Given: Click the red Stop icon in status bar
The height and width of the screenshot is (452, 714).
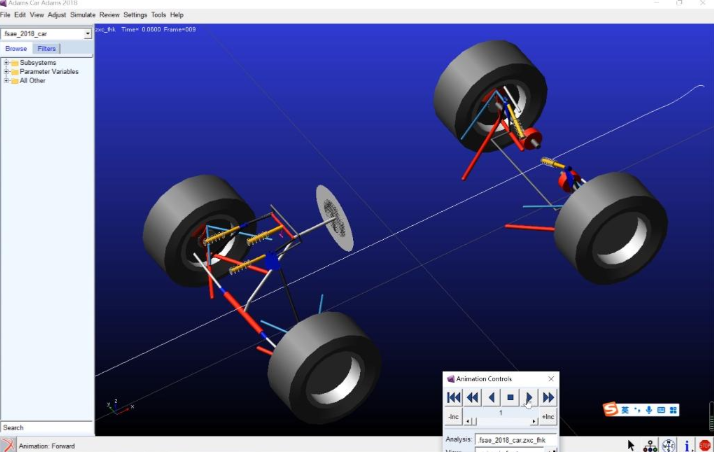Looking at the screenshot, I should pos(705,445).
